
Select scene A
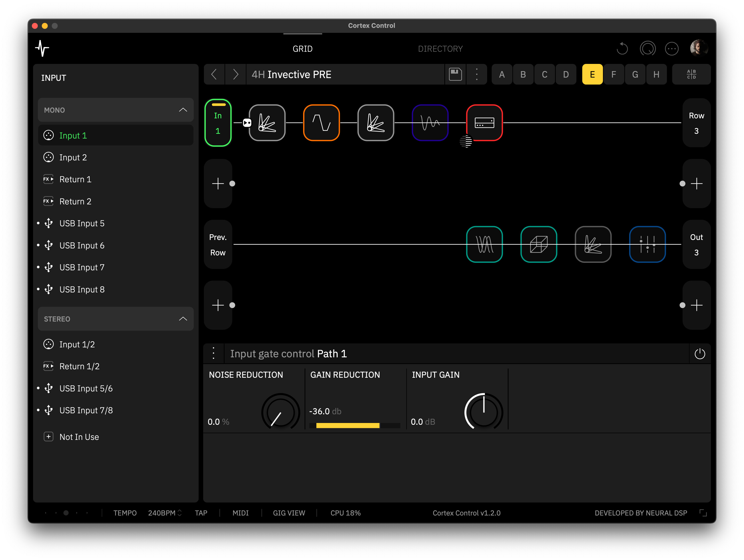pos(502,74)
